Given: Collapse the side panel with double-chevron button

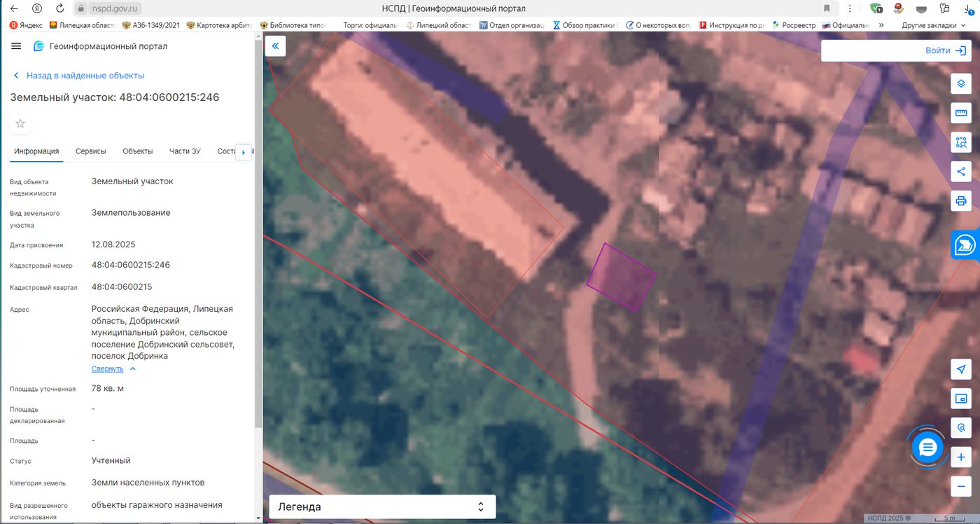Looking at the screenshot, I should tap(275, 46).
